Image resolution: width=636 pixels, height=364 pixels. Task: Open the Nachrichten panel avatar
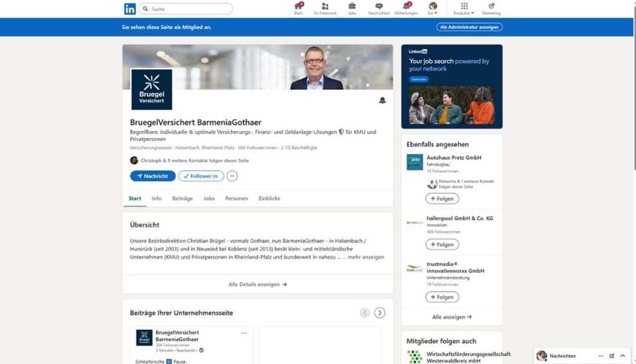tap(542, 356)
